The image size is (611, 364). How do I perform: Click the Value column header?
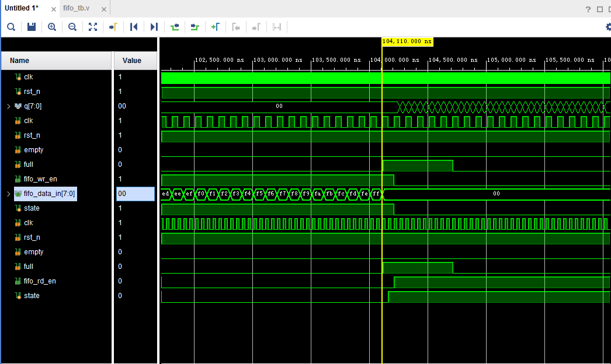click(x=131, y=61)
